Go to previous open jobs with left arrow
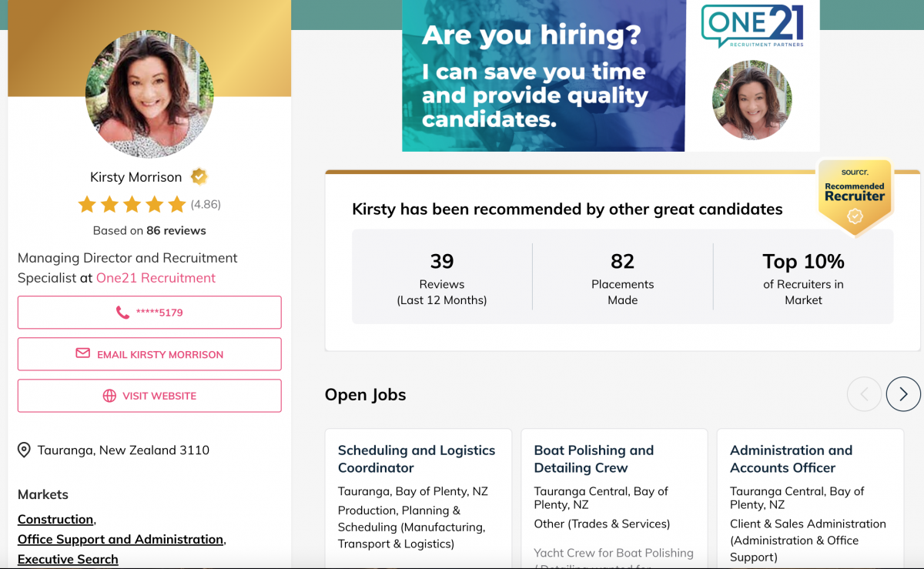 [x=864, y=394]
